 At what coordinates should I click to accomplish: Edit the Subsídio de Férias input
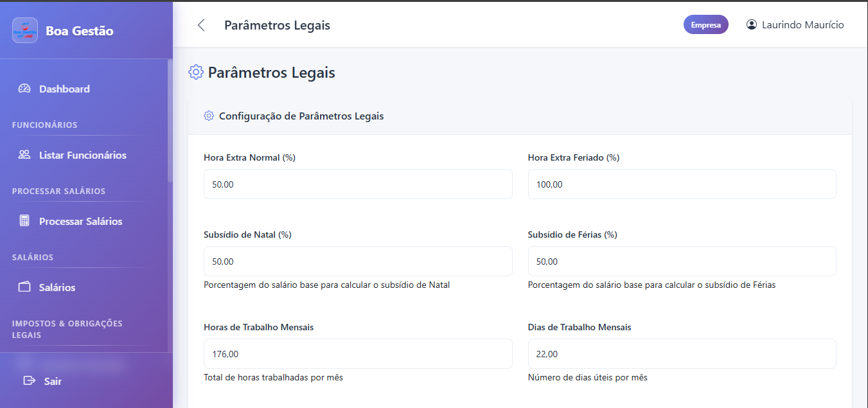pyautogui.click(x=682, y=262)
